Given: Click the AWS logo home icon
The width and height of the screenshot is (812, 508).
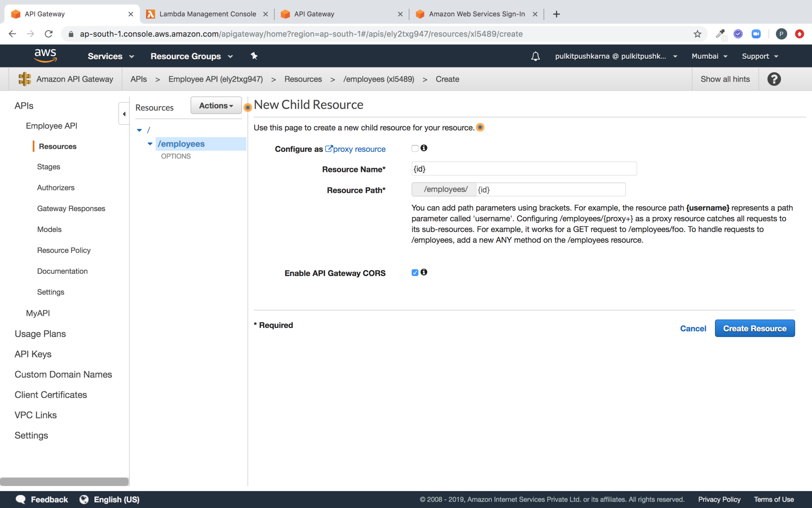Looking at the screenshot, I should click(45, 56).
